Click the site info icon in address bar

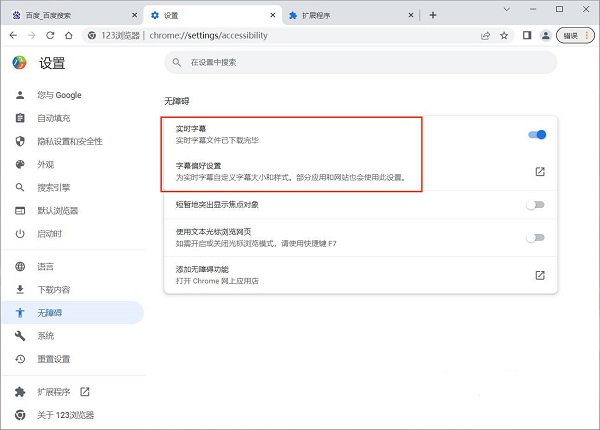pyautogui.click(x=91, y=36)
